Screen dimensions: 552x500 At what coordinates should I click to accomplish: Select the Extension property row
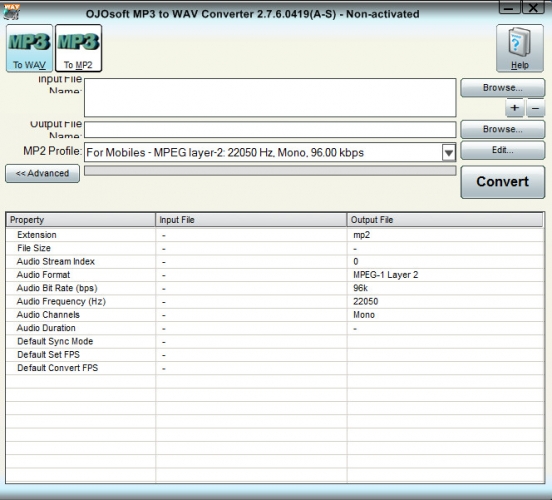(275, 235)
